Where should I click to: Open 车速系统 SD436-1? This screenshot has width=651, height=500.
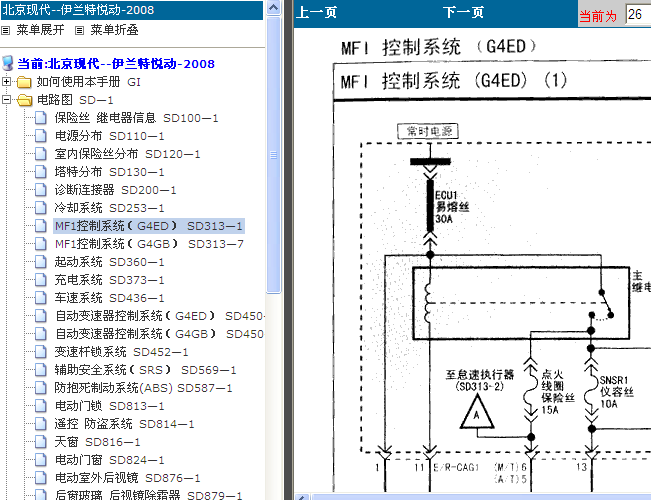click(109, 298)
